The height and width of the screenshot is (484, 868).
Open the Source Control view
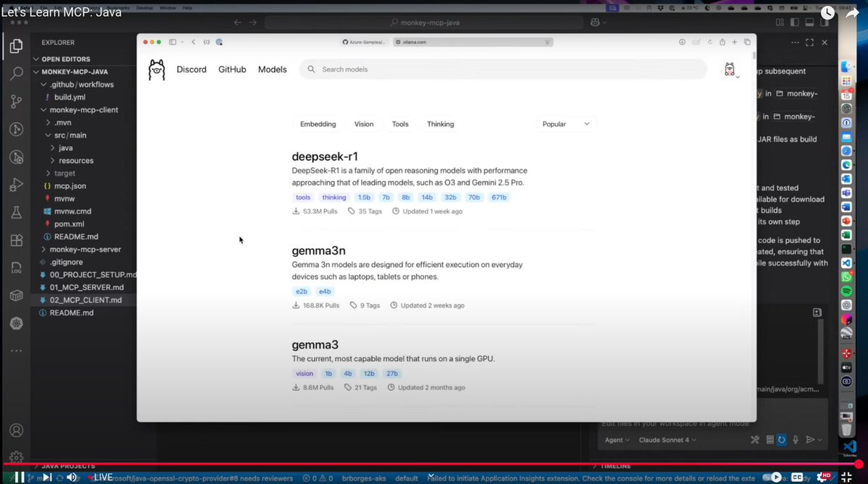pyautogui.click(x=16, y=101)
